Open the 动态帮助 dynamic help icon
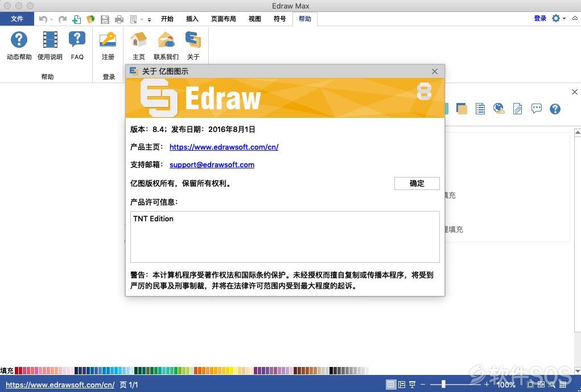This screenshot has width=581, height=392. tap(19, 40)
